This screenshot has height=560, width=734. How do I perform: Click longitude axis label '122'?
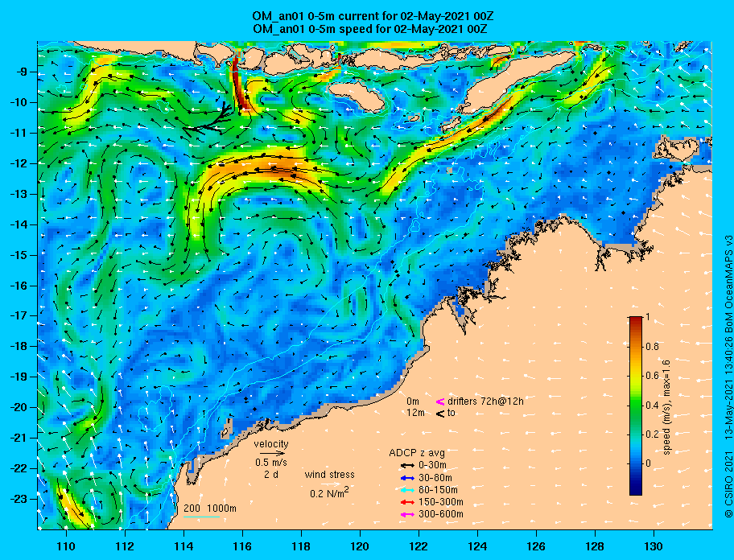[419, 546]
